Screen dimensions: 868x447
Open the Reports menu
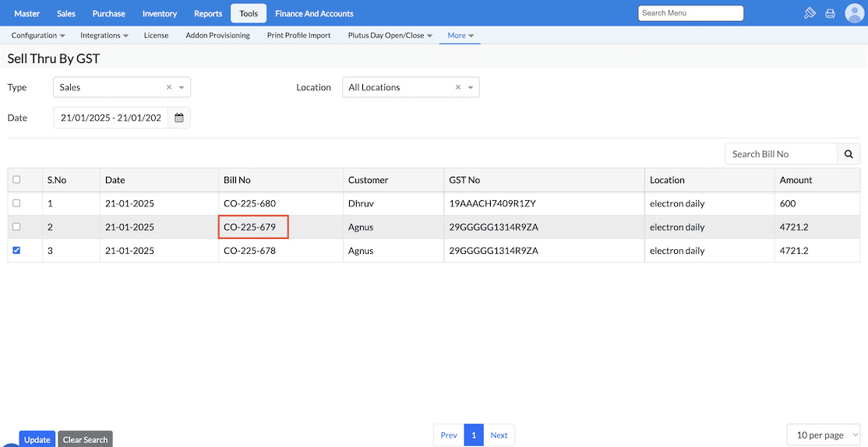click(x=208, y=13)
